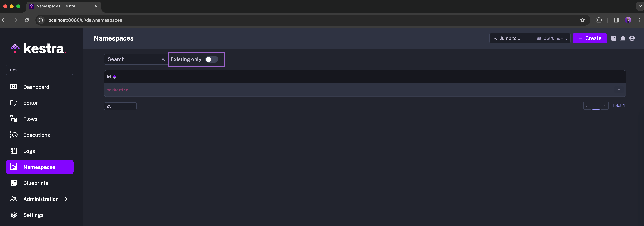Image resolution: width=644 pixels, height=226 pixels.
Task: Open the Logs panel
Action: [x=29, y=151]
